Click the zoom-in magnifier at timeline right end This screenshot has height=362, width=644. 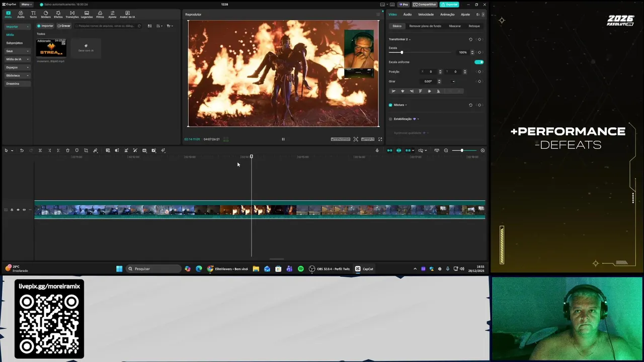482,150
